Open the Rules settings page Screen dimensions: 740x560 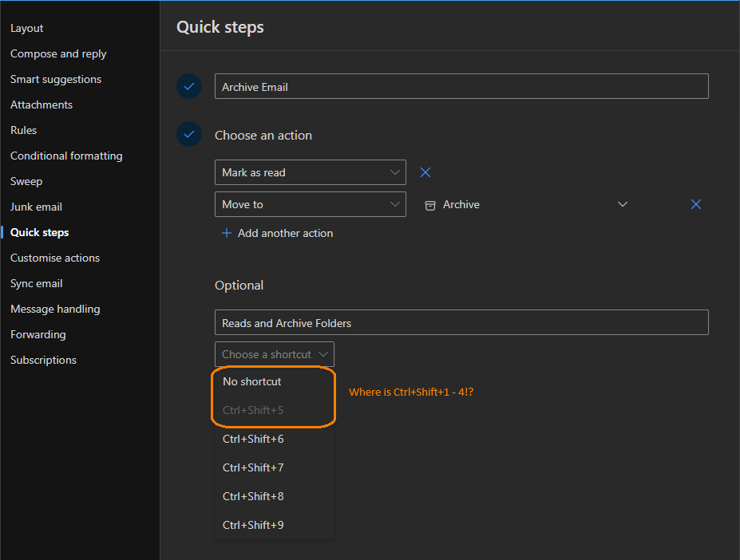click(24, 130)
